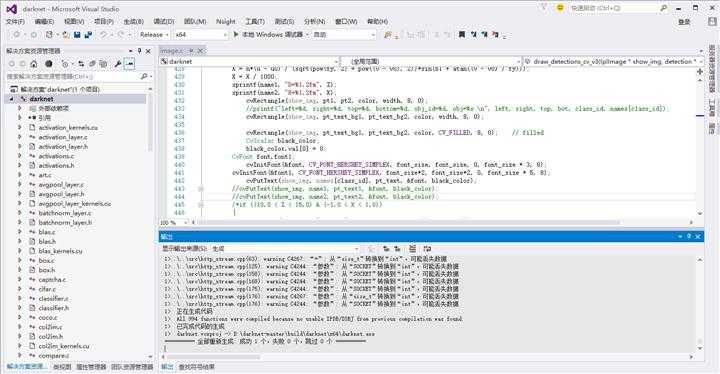Click the new project toolbar icon
This screenshot has width=720, height=374.
[x=50, y=34]
